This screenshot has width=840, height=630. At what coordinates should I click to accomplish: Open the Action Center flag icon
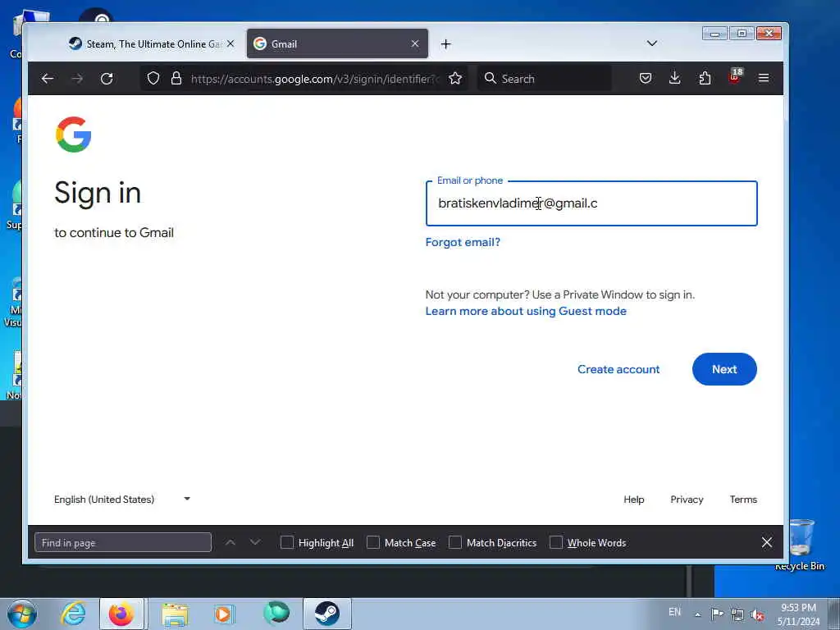(x=717, y=614)
